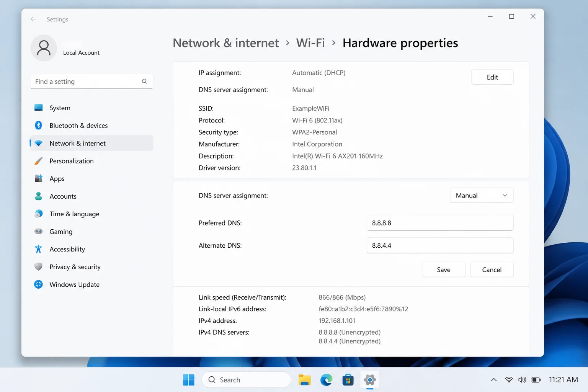The width and height of the screenshot is (588, 392).
Task: Open File Explorer from the taskbar
Action: (304, 380)
